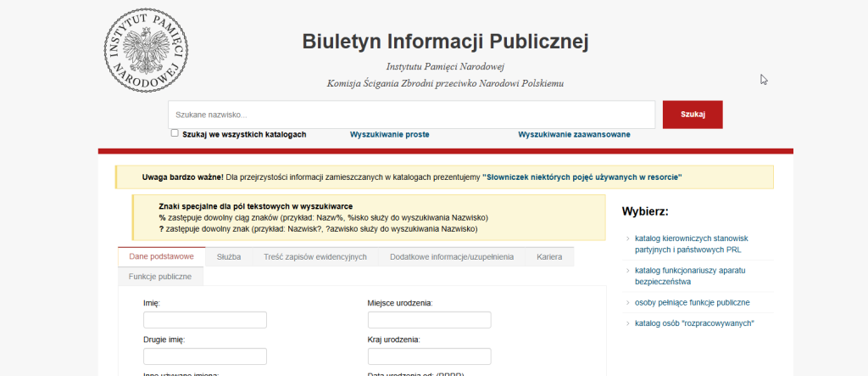Viewport: 868px width, 376px height.
Task: Toggle 'Szukaj we wszystkich katalogach' checkbox
Action: [175, 133]
